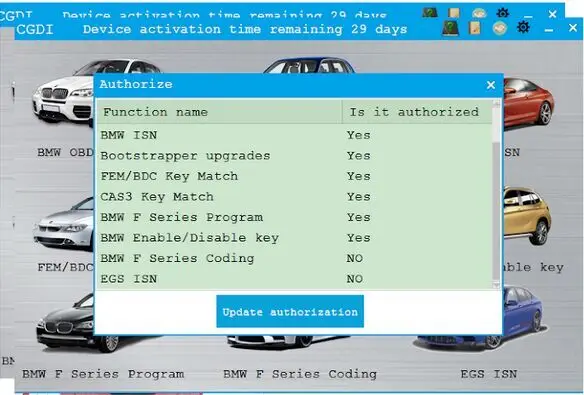The image size is (584, 395).
Task: Click the 'Authorize' dialog title
Action: (x=136, y=84)
